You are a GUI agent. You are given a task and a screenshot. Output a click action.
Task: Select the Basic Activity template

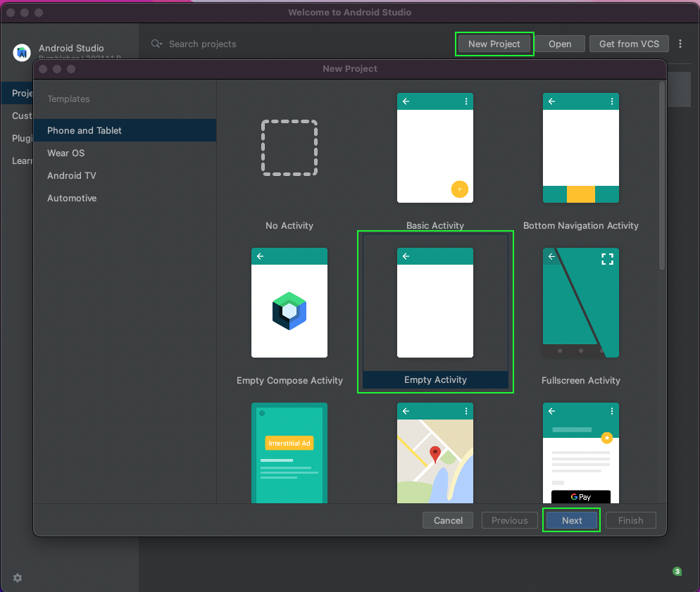[435, 163]
